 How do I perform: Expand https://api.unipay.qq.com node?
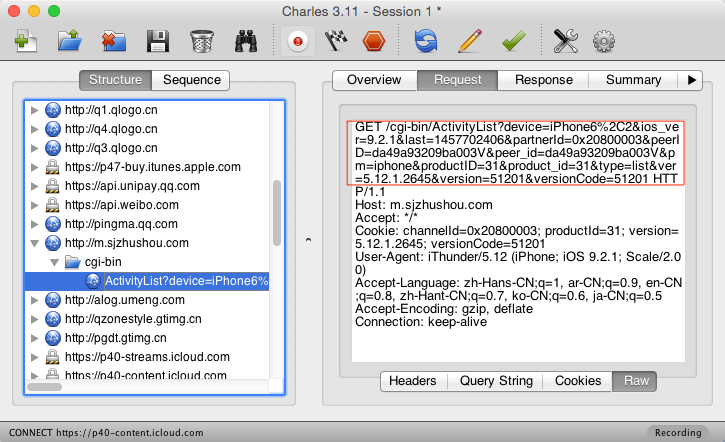point(34,186)
